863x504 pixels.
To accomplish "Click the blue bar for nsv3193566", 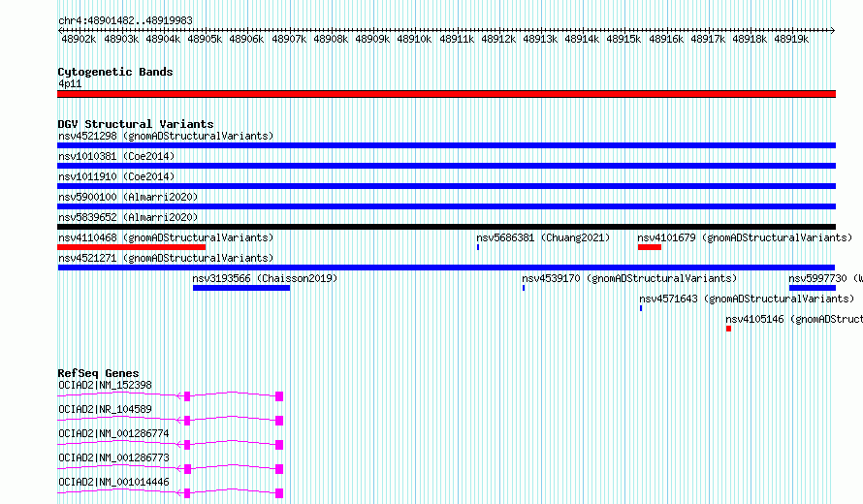I will tap(241, 288).
